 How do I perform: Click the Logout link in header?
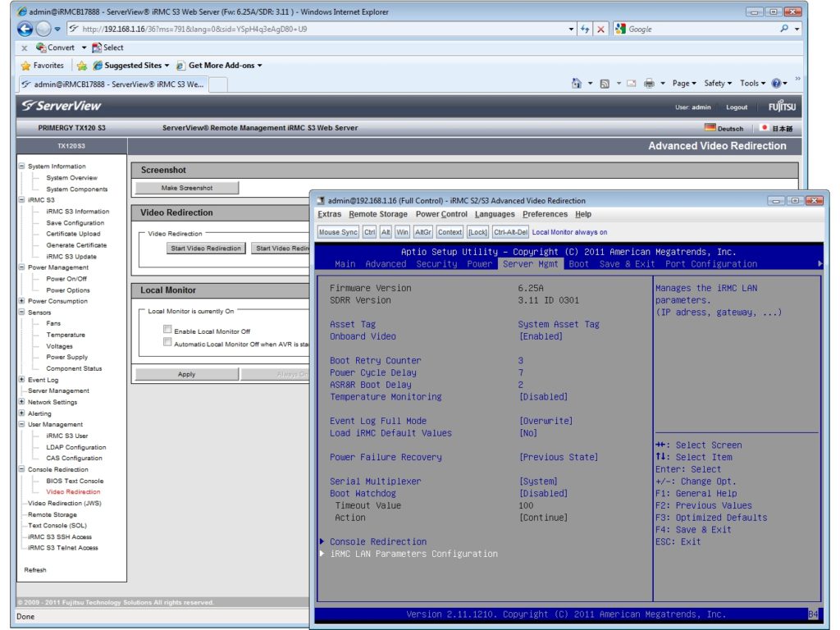[737, 107]
